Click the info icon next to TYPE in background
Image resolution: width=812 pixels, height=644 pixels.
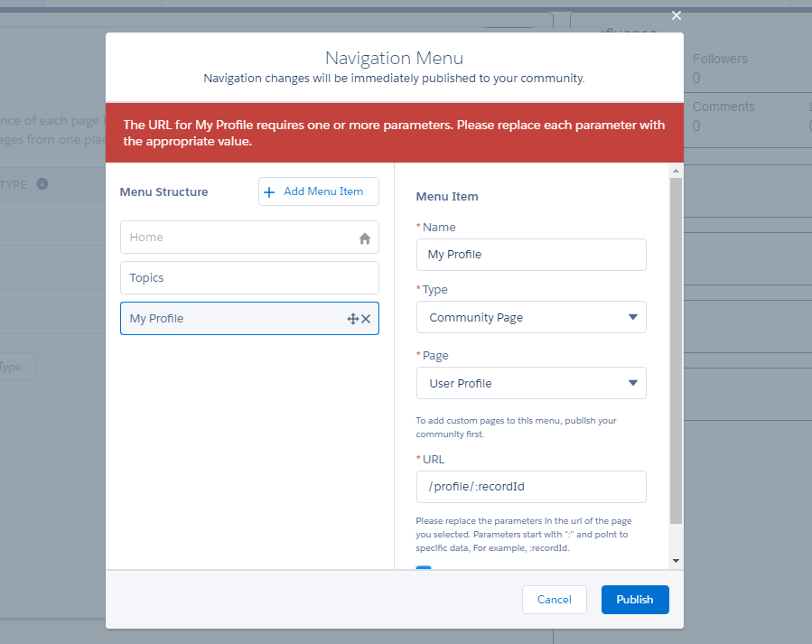(x=42, y=183)
